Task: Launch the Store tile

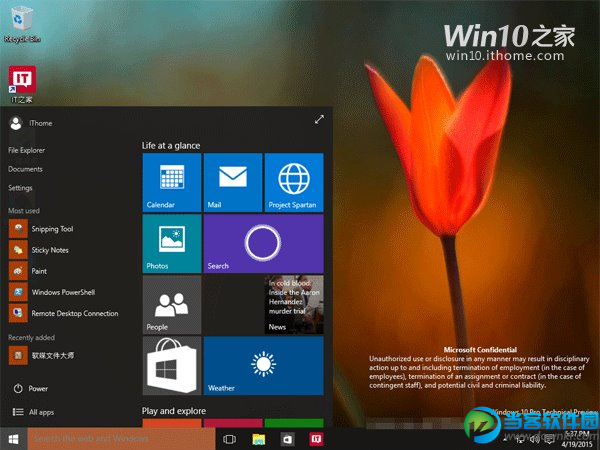Action: click(x=172, y=365)
